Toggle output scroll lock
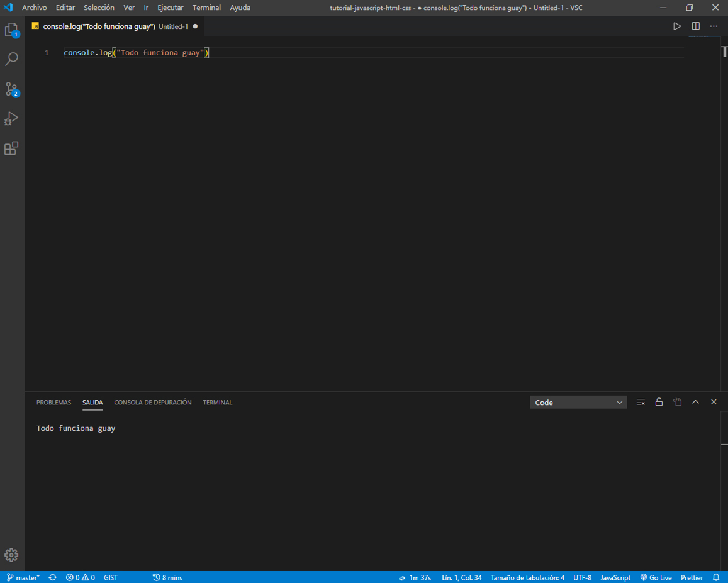728x583 pixels. click(659, 402)
